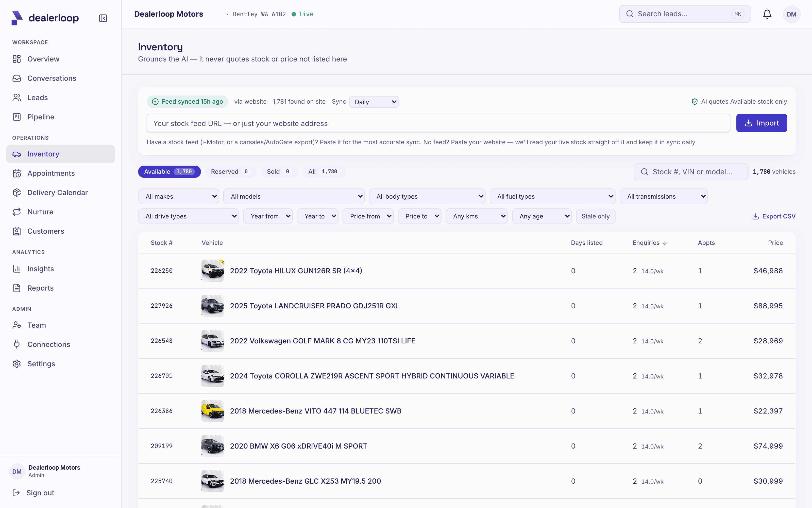Click the checkmark in Feed synced badge
812x508 pixels.
pos(155,101)
